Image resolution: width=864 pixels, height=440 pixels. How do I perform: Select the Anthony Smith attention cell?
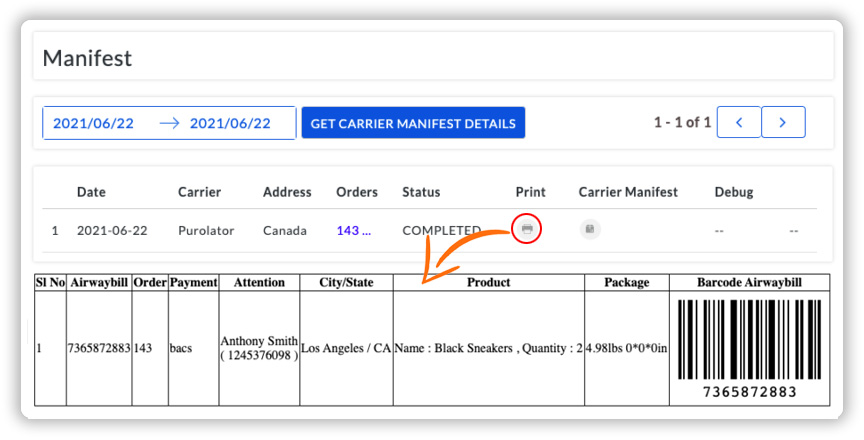click(260, 348)
